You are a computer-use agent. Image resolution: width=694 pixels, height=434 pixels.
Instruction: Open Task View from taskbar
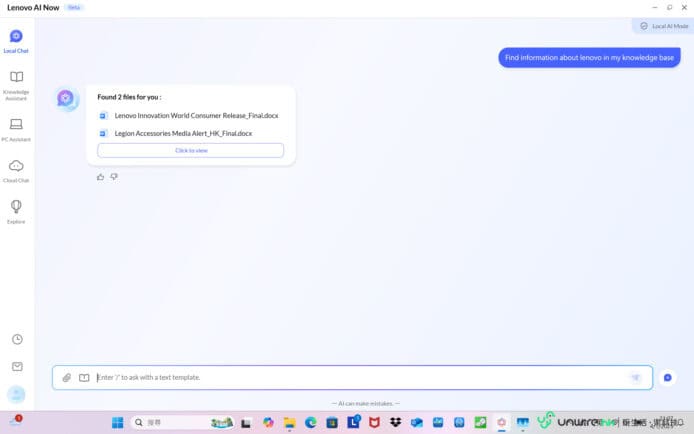pos(246,423)
